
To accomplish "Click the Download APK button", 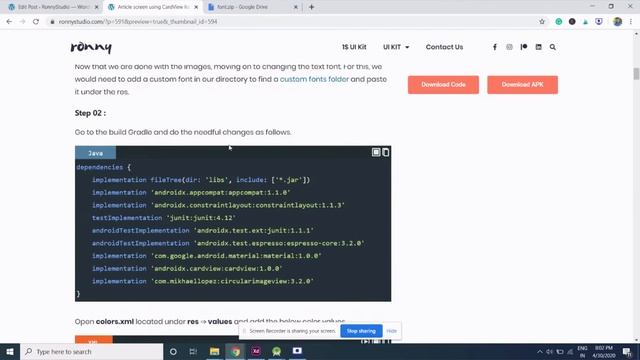I will coord(522,84).
